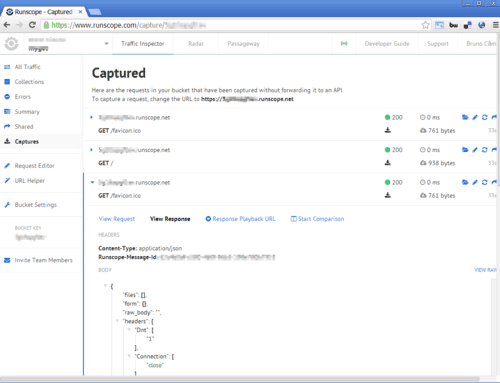Click the browser address bar URL
The width and height of the screenshot is (500, 383).
point(128,25)
